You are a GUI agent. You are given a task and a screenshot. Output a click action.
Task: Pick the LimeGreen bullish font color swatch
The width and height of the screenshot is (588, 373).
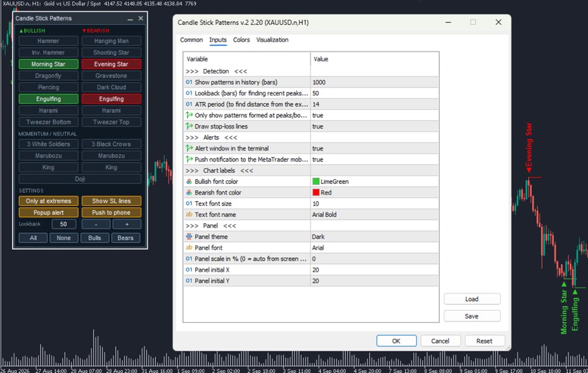[315, 182]
